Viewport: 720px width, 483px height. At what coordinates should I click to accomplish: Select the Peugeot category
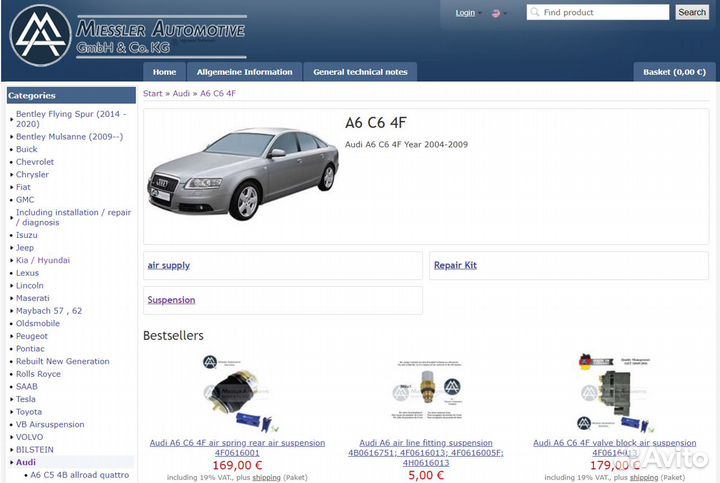tap(32, 336)
